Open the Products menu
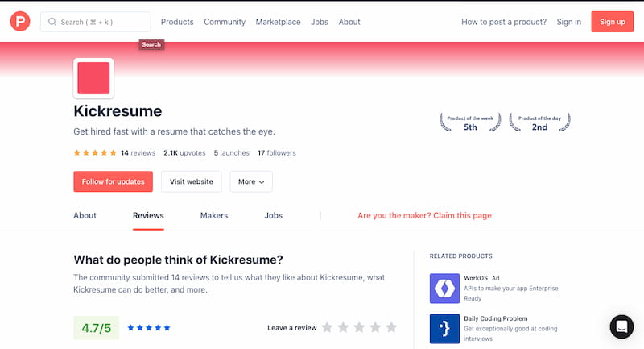 pos(177,22)
